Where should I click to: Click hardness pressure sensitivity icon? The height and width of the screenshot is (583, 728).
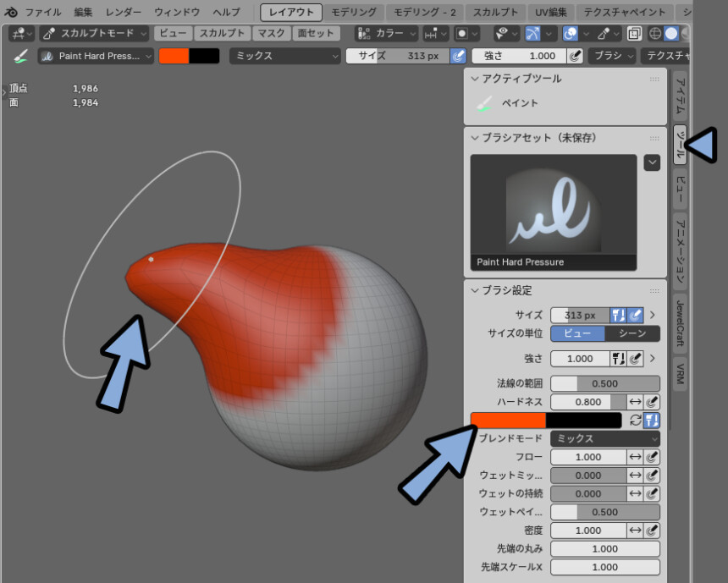(652, 403)
